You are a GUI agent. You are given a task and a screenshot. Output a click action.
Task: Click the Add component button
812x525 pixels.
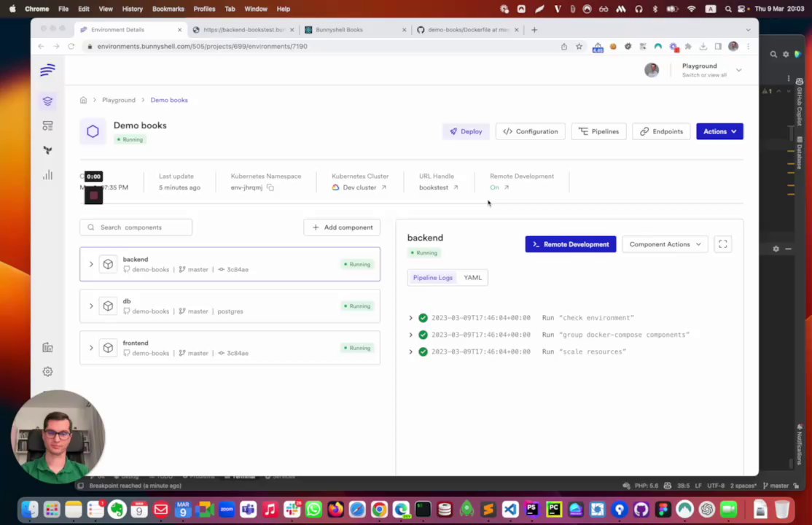(x=342, y=227)
